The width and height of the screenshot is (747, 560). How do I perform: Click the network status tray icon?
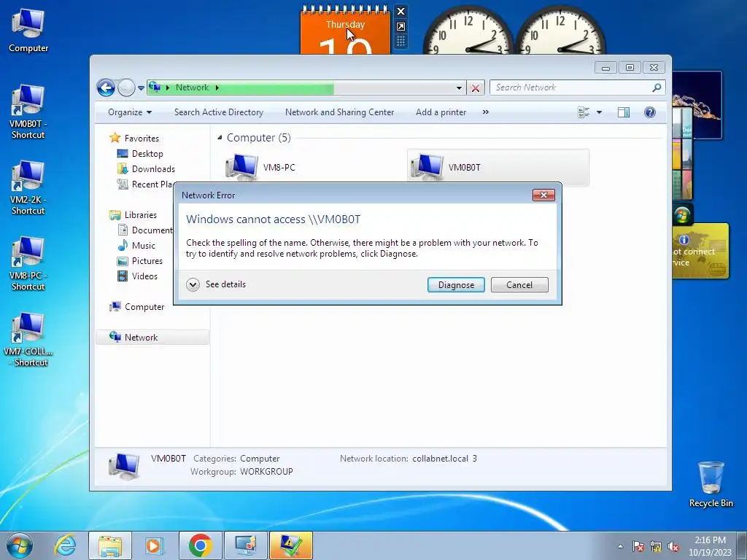click(x=656, y=546)
